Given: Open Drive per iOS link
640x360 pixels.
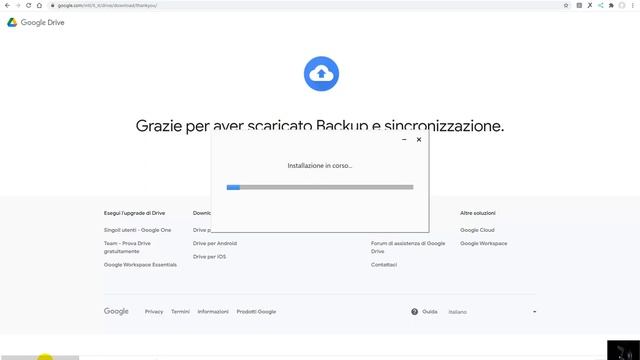Looking at the screenshot, I should [209, 257].
